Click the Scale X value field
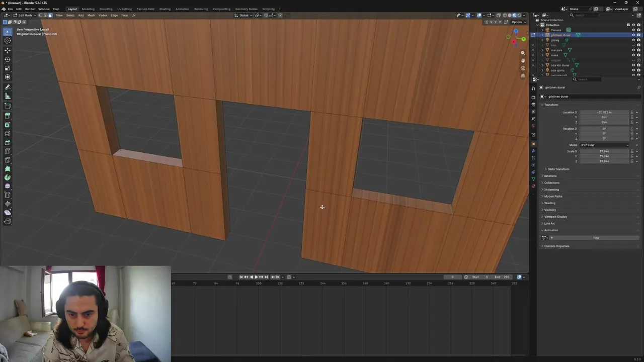Image resolution: width=644 pixels, height=362 pixels. 604,151
